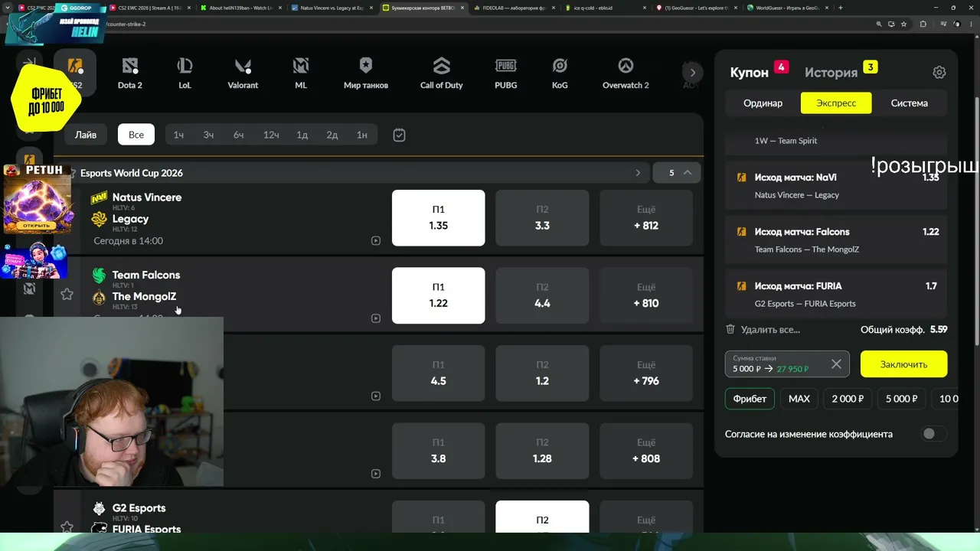Switch to the Купон tab
Image resolution: width=980 pixels, height=551 pixels.
pos(750,73)
